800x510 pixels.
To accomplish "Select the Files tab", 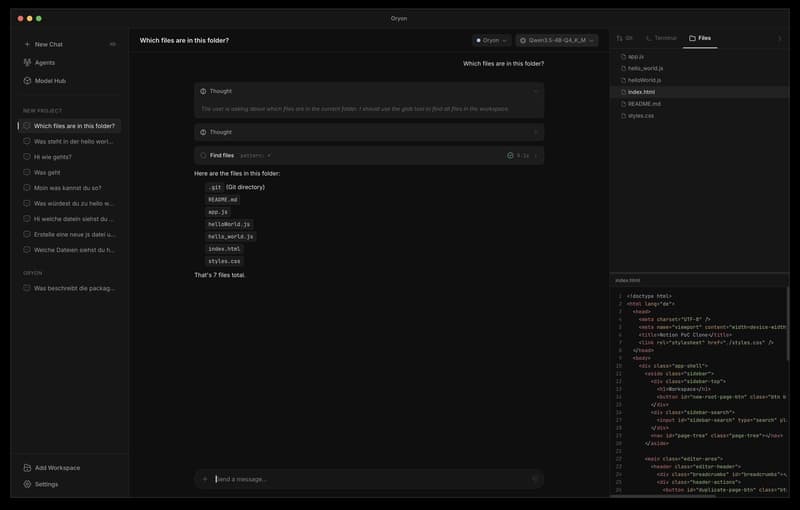I will coord(700,38).
